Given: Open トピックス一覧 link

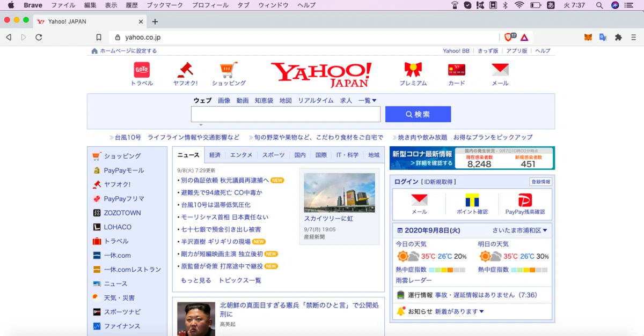Looking at the screenshot, I should (239, 280).
